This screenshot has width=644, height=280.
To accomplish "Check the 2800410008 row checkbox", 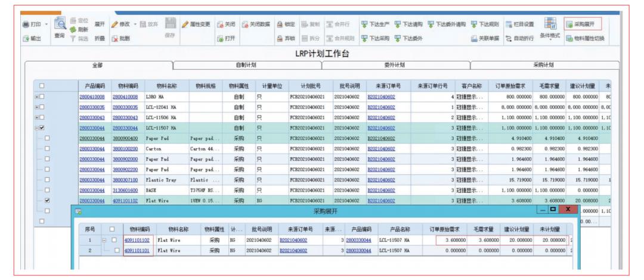I will pos(42,97).
